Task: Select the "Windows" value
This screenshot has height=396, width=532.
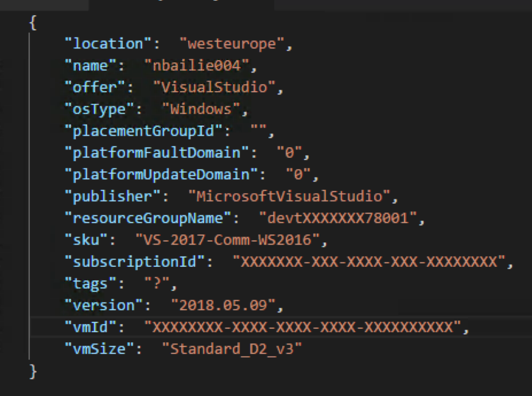Action: coord(201,109)
